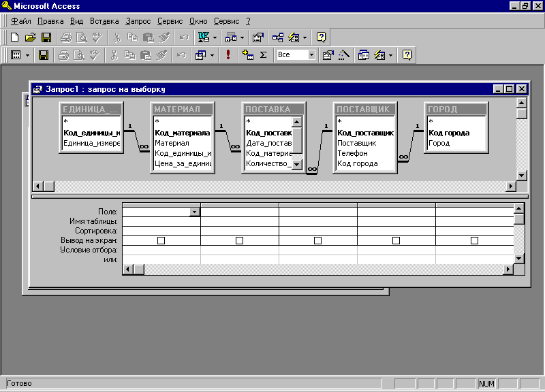Select Телефон field in ПОСТАВЩИК table

(352, 153)
